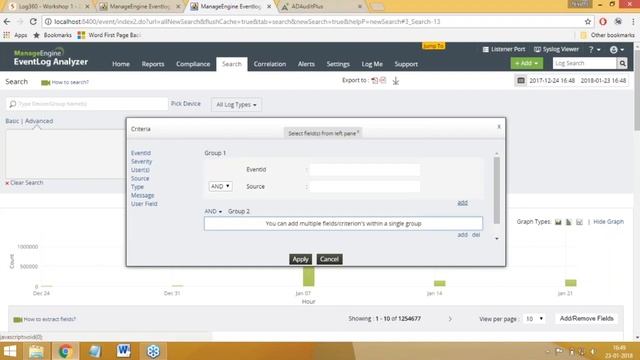640x360 pixels.
Task: Export results to PDF icon
Action: [374, 80]
